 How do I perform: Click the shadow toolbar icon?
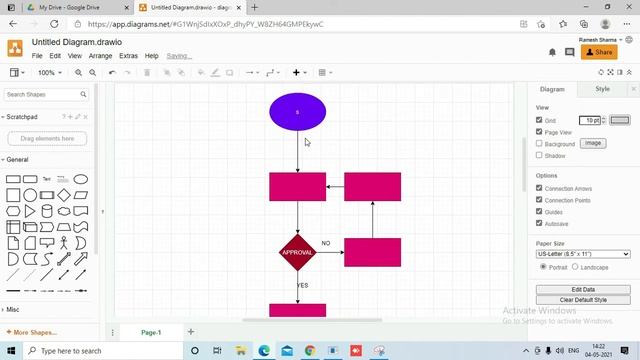click(229, 73)
